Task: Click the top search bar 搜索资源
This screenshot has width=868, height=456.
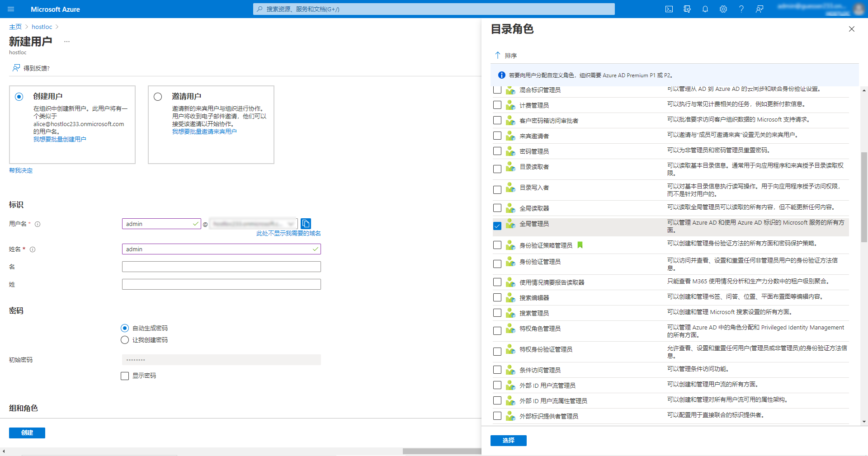Action: 434,9
